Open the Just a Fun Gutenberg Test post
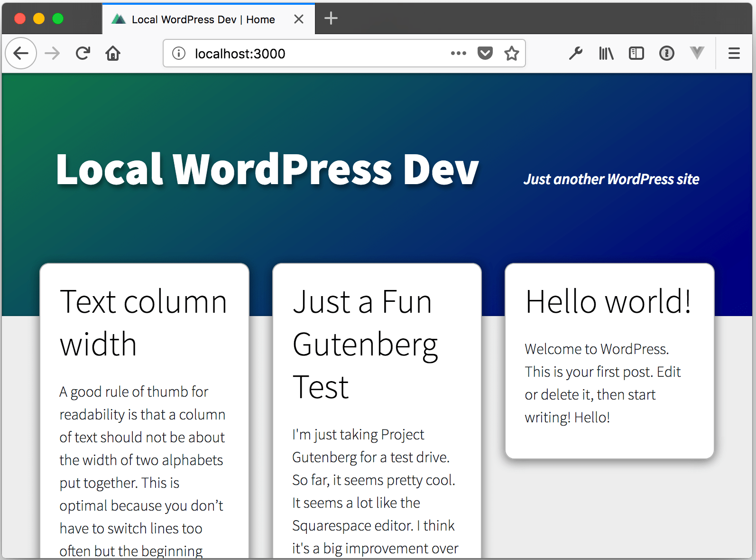 click(365, 344)
